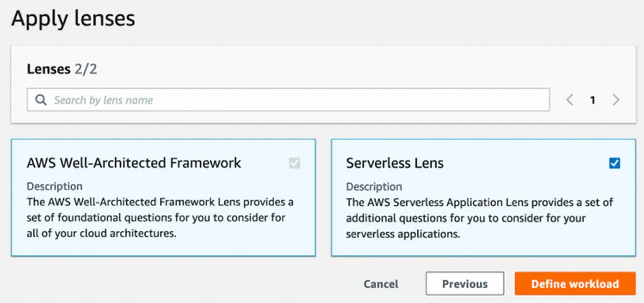
Task: Click the orange Define workload button
Action: [x=575, y=284]
